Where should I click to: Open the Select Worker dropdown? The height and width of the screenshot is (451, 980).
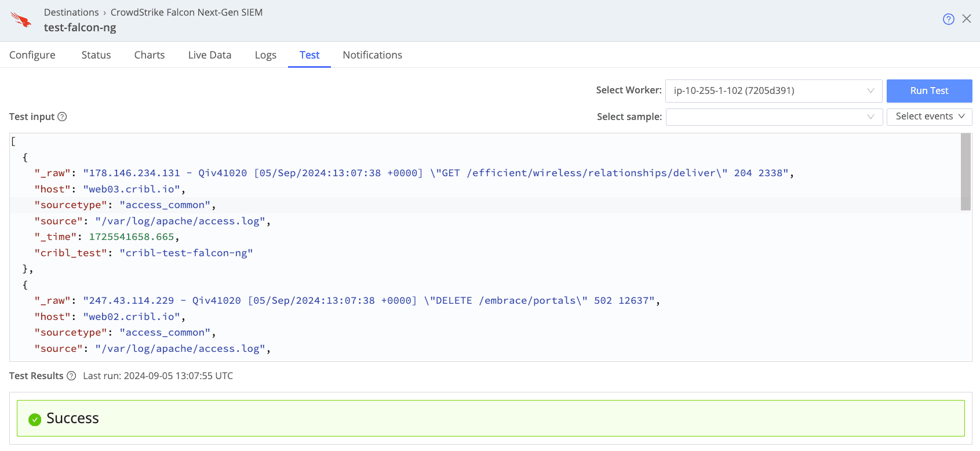[x=773, y=91]
